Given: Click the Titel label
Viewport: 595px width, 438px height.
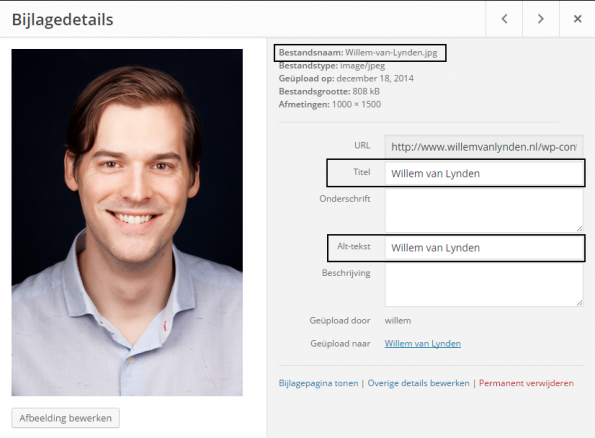Looking at the screenshot, I should click(x=362, y=172).
